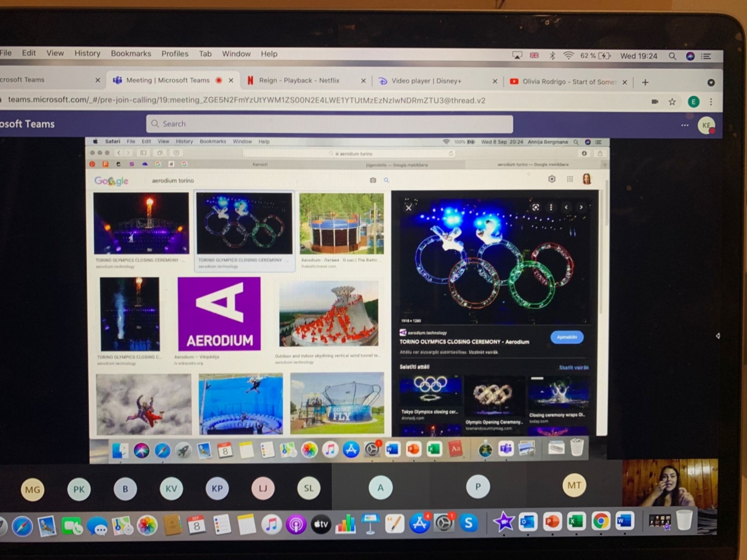The image size is (747, 560).
Task: Click the shared Aerodium logo image
Action: pyautogui.click(x=219, y=314)
